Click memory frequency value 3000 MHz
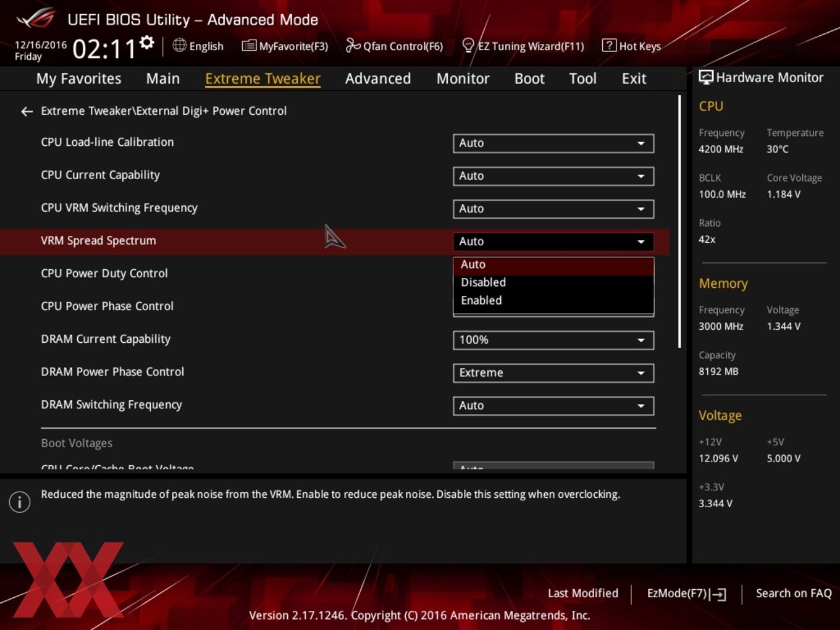 coord(721,327)
